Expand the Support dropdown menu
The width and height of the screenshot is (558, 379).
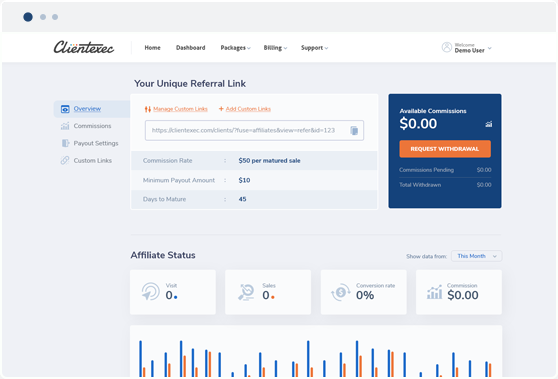pyautogui.click(x=314, y=48)
